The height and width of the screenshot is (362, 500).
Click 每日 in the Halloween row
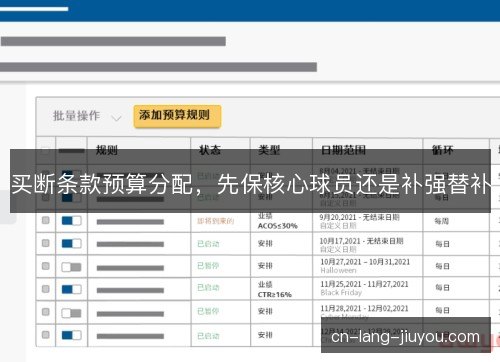click(x=442, y=266)
